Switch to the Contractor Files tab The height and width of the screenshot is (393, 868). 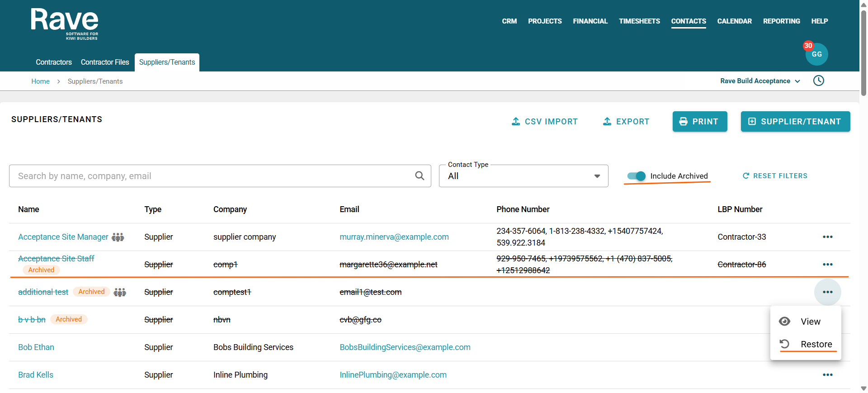pyautogui.click(x=105, y=62)
